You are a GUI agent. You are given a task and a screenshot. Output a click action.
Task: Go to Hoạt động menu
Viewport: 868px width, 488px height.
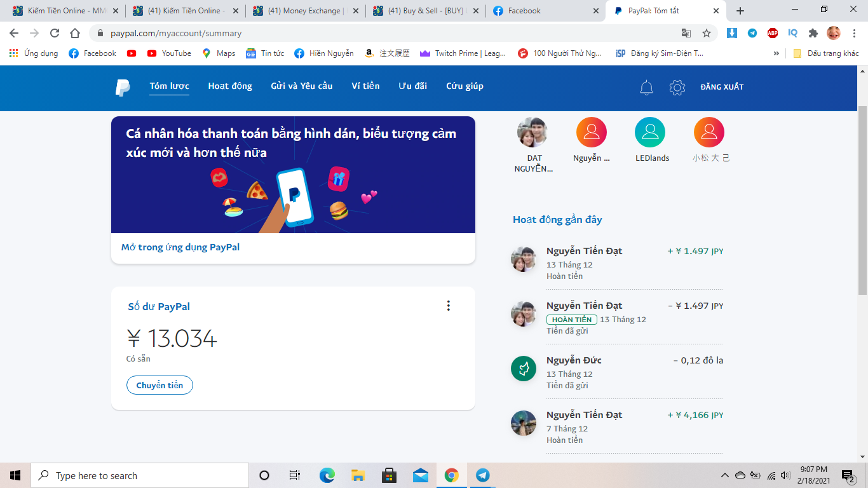coord(230,86)
